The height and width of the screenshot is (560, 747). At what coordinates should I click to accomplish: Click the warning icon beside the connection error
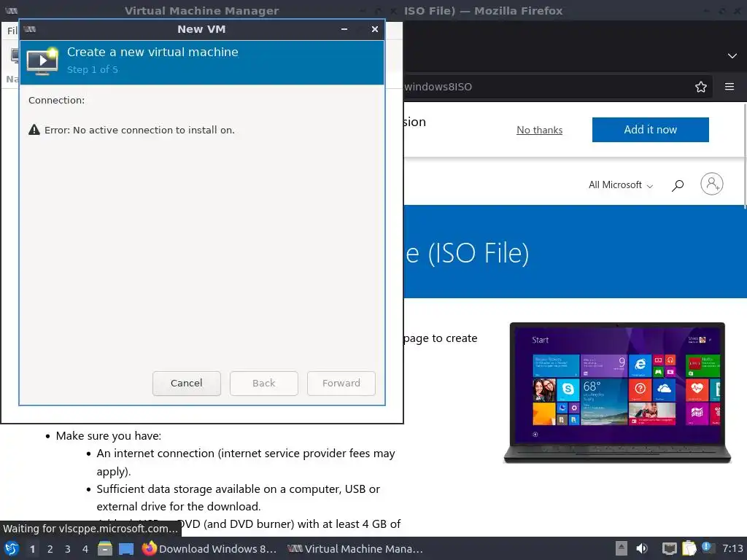click(x=34, y=130)
